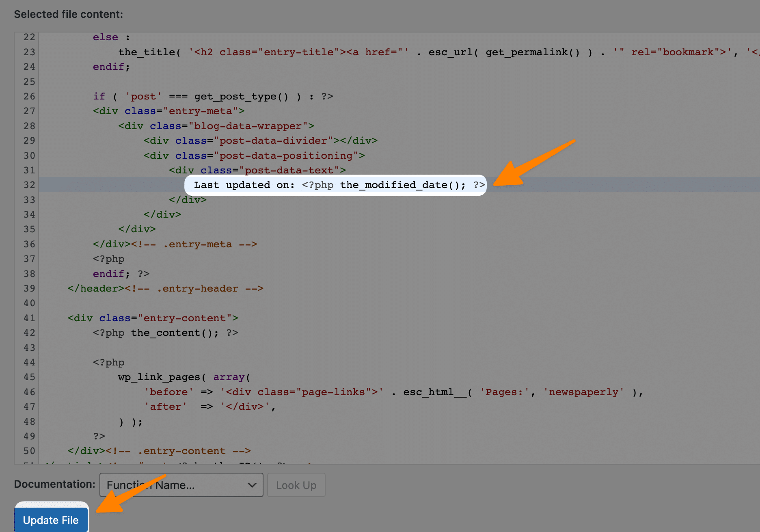Click line number 26 in the gutter
This screenshot has width=760, height=532.
coord(29,97)
